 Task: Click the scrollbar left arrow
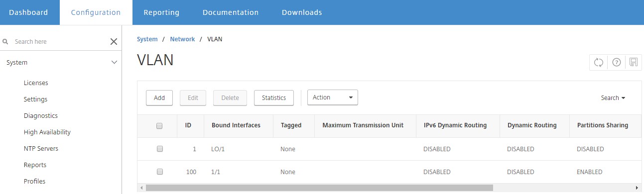[x=141, y=188]
